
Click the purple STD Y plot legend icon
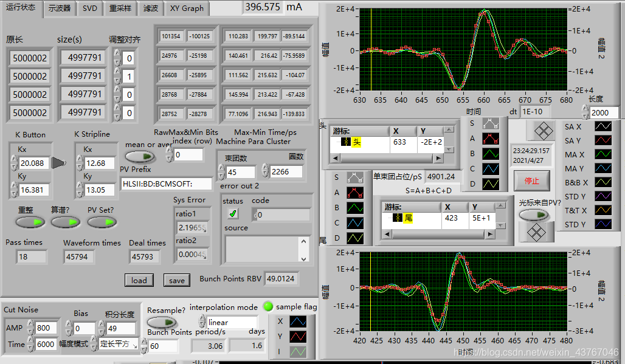pos(603,196)
